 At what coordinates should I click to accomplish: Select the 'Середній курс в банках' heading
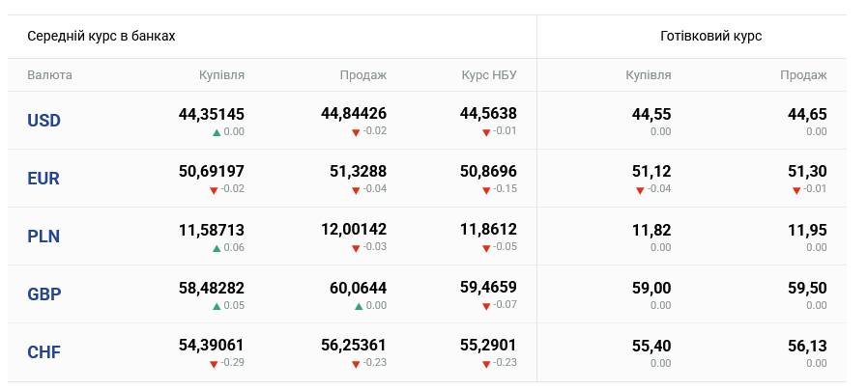click(x=101, y=37)
